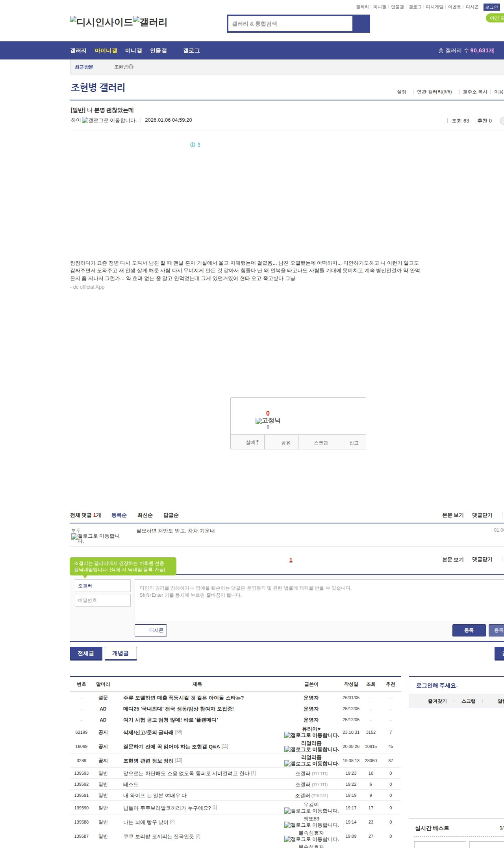504x848 pixels.
Task: Click the 고정닉 recommend image
Action: tap(268, 421)
